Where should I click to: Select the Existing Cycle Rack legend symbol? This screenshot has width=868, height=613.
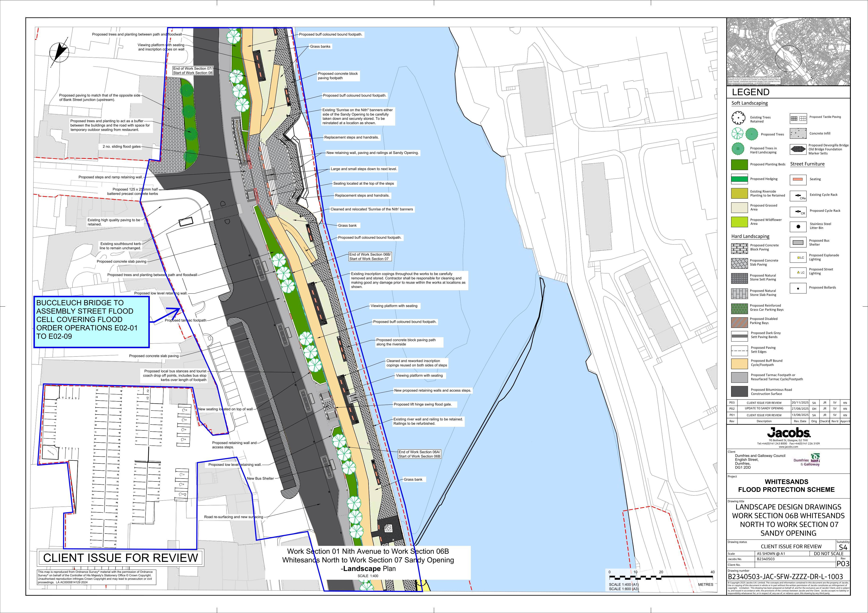point(798,196)
